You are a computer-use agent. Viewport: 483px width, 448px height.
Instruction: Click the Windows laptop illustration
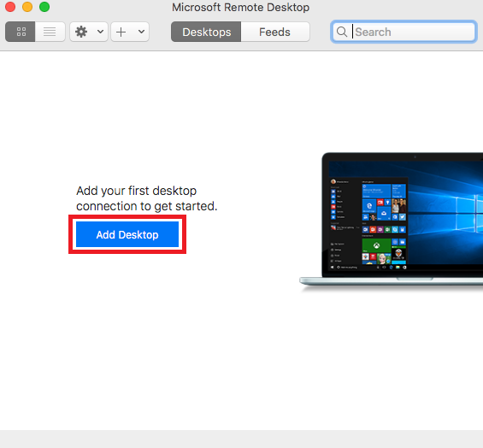click(392, 221)
